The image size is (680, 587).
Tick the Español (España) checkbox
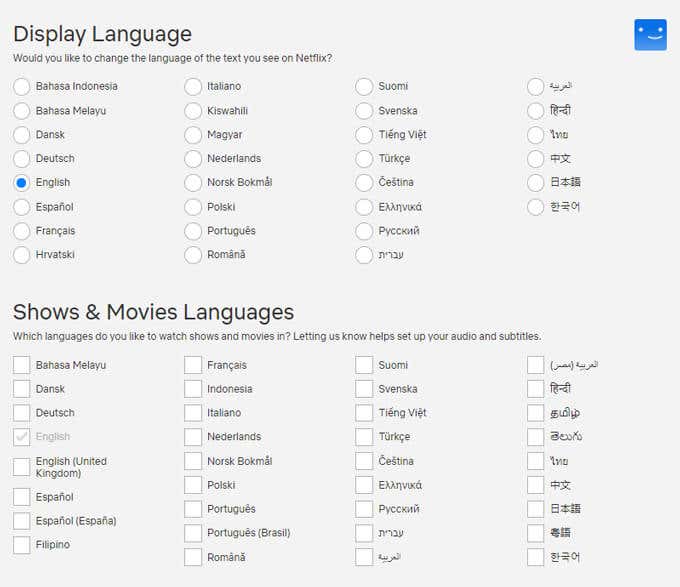tap(22, 521)
